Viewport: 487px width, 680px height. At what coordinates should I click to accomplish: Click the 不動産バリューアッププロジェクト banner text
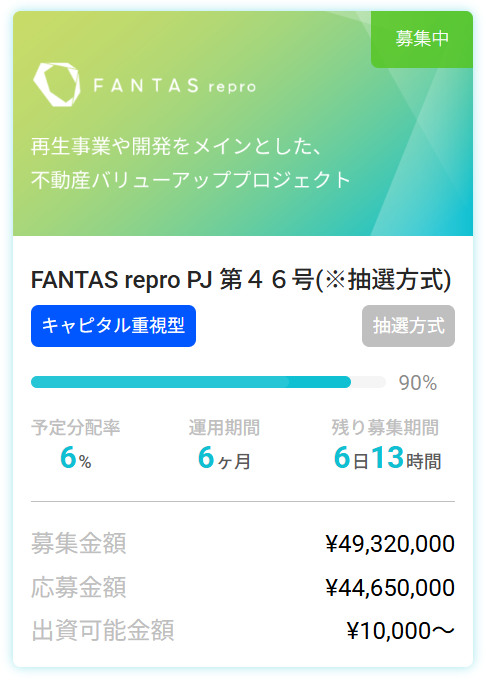pyautogui.click(x=190, y=180)
